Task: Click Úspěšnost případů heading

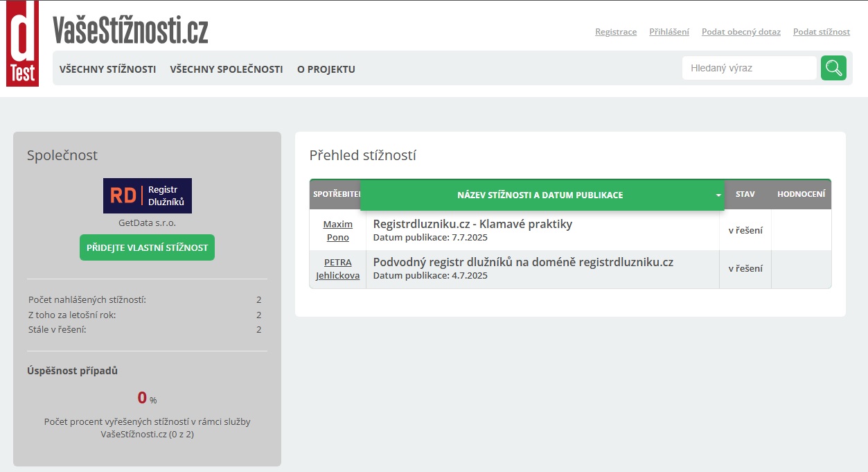Action: click(72, 371)
